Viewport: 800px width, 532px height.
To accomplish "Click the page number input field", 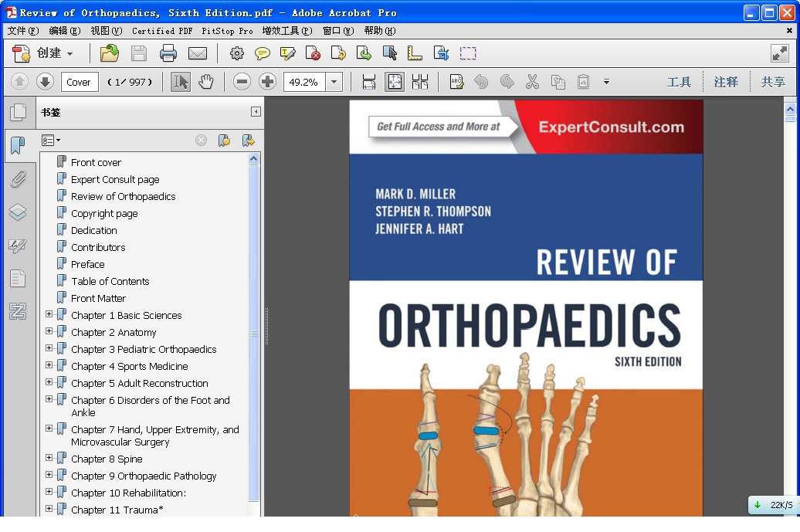I will [80, 82].
